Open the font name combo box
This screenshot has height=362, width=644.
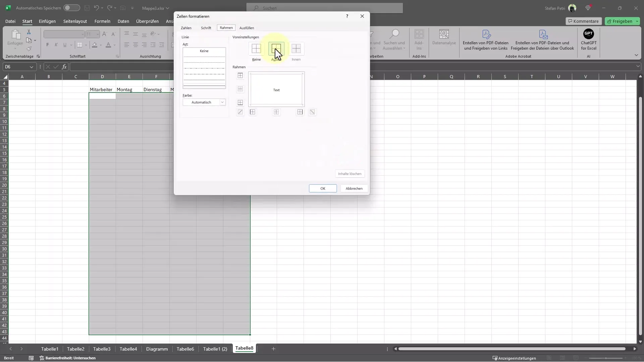click(x=64, y=34)
